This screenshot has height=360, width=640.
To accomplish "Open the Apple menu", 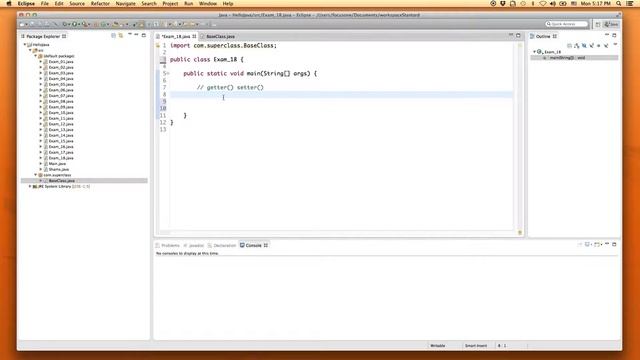I will point(9,4).
